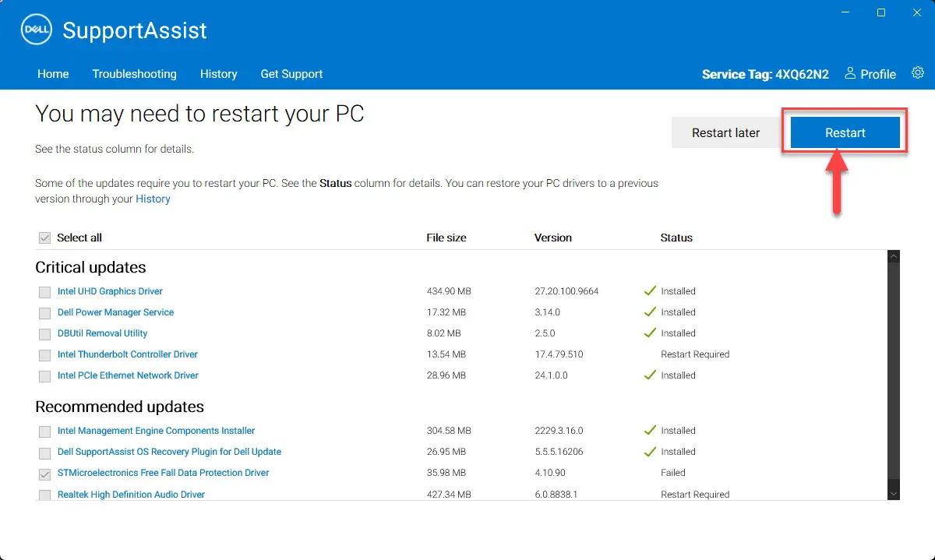
Task: Check the Dell Power Manager Service box
Action: pyautogui.click(x=44, y=313)
